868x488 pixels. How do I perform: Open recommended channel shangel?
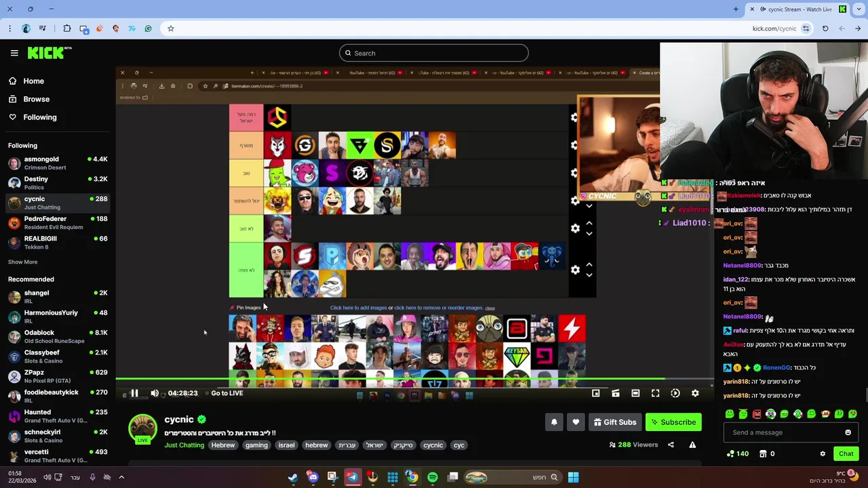click(x=58, y=297)
